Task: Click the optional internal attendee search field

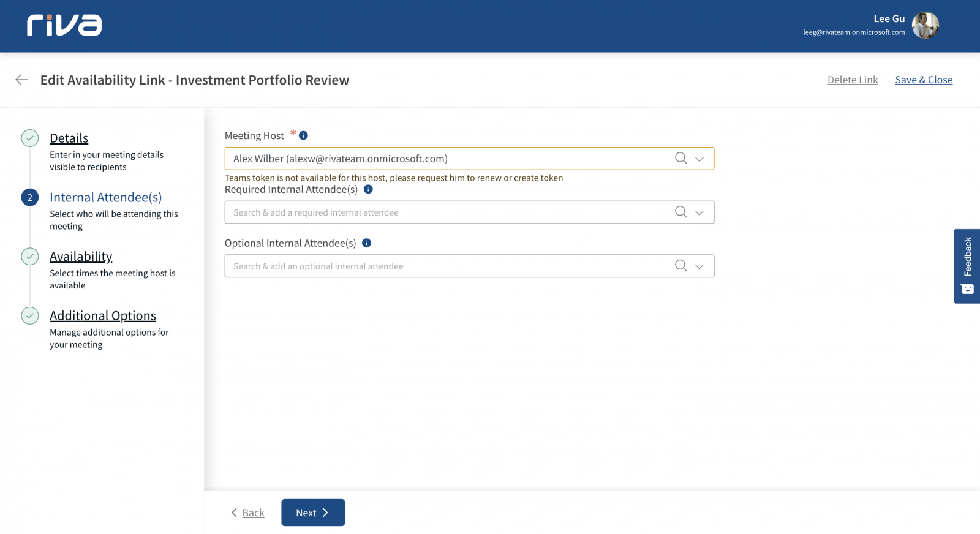Action: tap(469, 266)
